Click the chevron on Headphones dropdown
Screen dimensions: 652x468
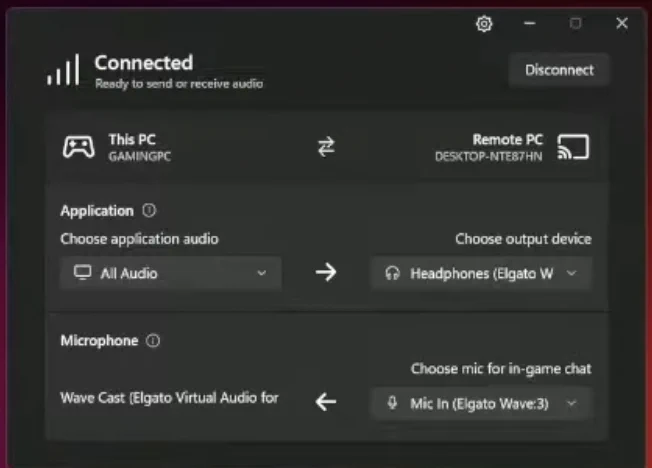(x=572, y=273)
